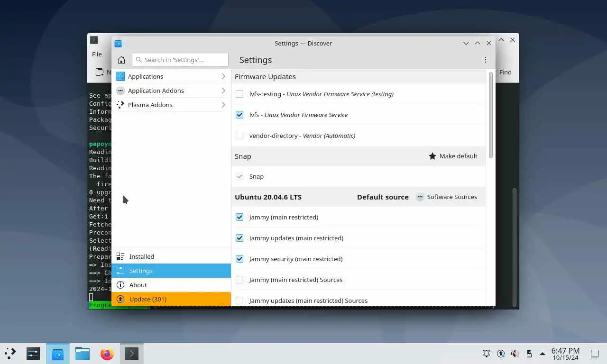Open File menu in Konsole window
This screenshot has height=364, width=607.
[97, 54]
